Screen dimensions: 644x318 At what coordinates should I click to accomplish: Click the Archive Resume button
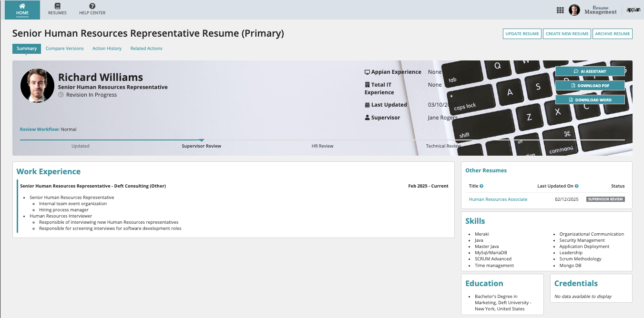coord(613,34)
